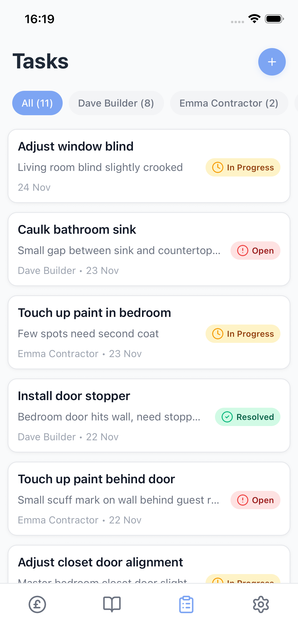Click In Progress badge on Touch up paint in bedroom
Screen dimensions: 298x644
[243, 334]
